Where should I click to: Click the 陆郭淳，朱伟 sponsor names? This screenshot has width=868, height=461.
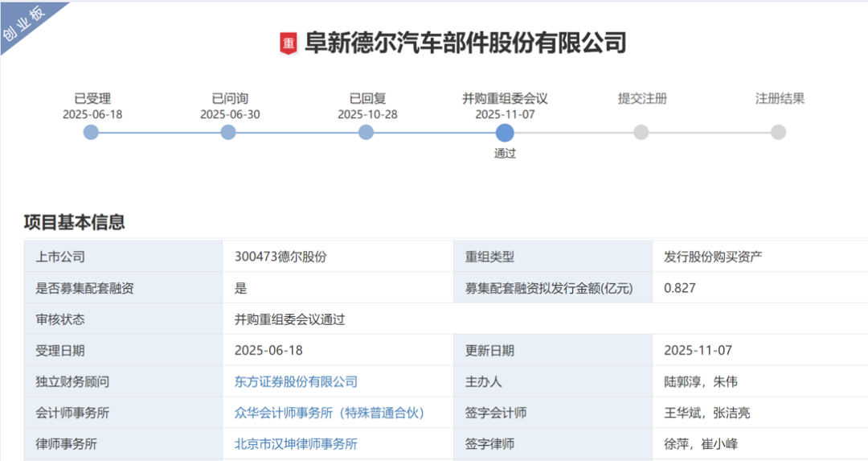[700, 382]
